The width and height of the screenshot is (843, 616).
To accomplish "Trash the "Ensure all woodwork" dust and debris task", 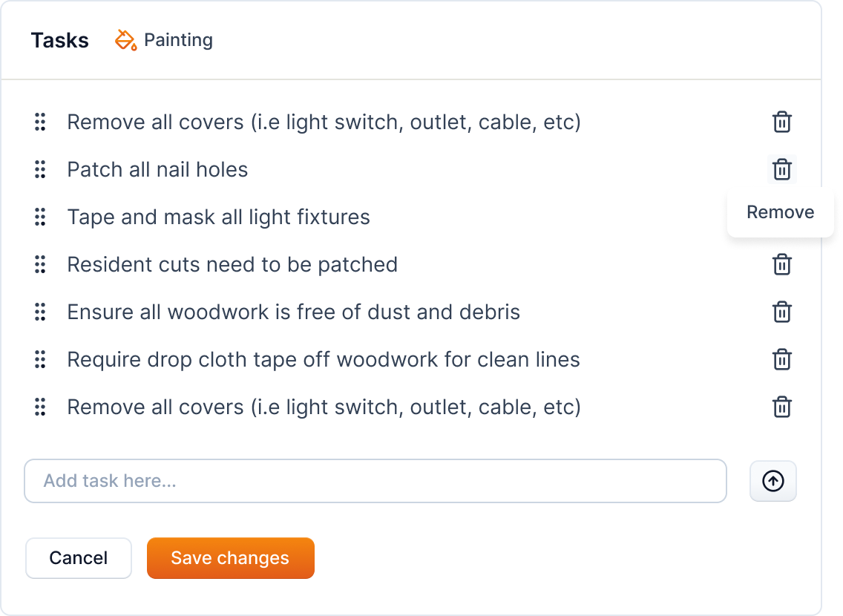I will pos(781,312).
